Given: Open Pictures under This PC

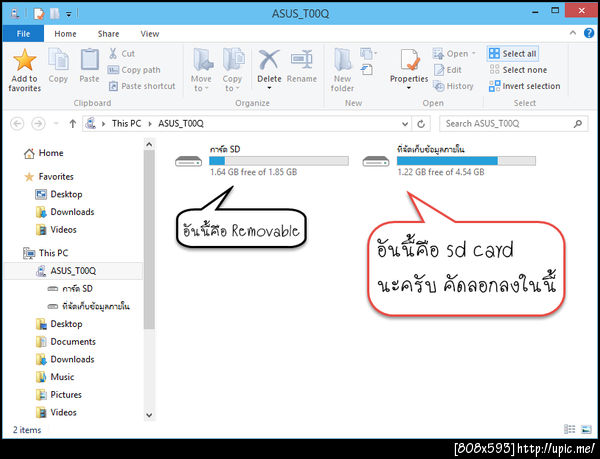Looking at the screenshot, I should [x=59, y=394].
